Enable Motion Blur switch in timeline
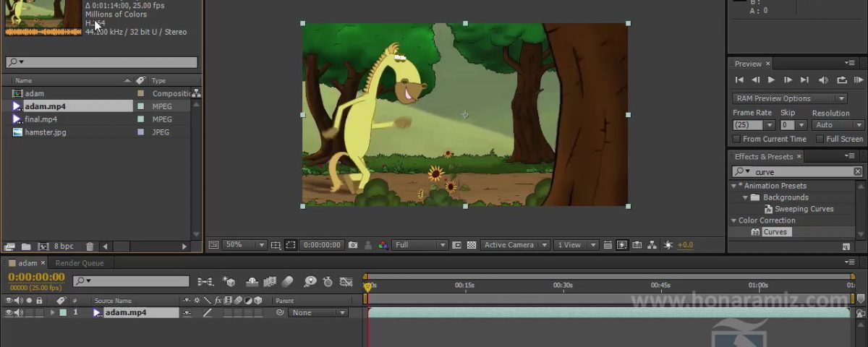This screenshot has height=347, width=868. click(287, 282)
